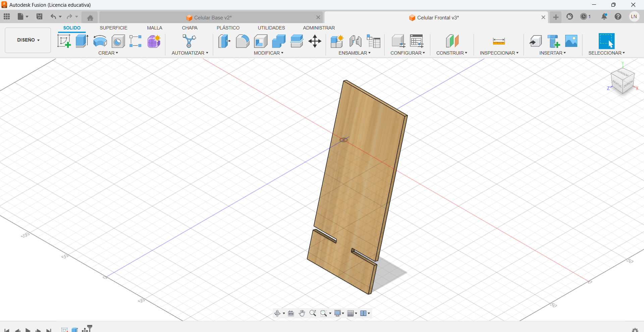
Task: Expand the INSERTAR menu
Action: (x=552, y=53)
